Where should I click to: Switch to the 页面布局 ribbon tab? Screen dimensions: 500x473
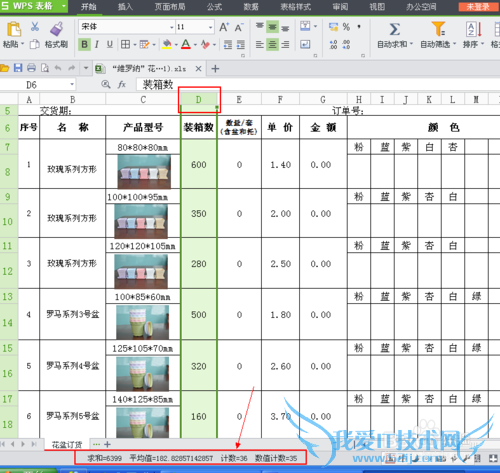[x=170, y=6]
